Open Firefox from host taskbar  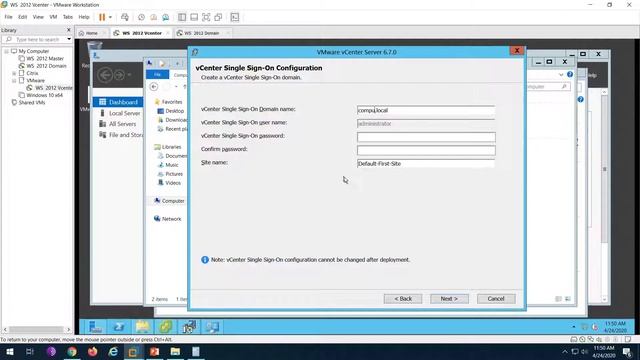click(x=93, y=351)
